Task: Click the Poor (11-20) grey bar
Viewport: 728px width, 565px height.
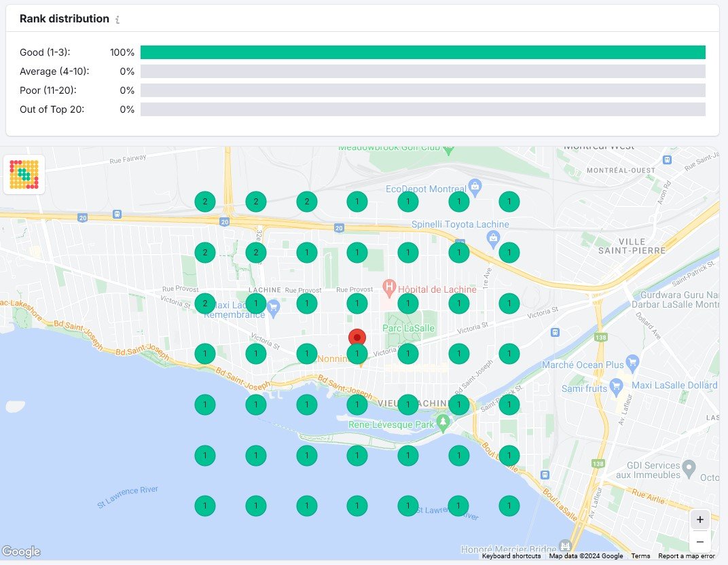Action: click(423, 90)
